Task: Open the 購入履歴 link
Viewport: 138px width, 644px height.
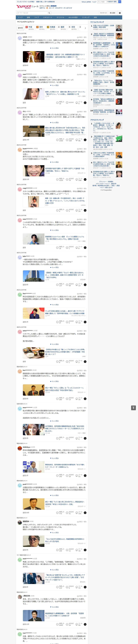Action: [112, 13]
